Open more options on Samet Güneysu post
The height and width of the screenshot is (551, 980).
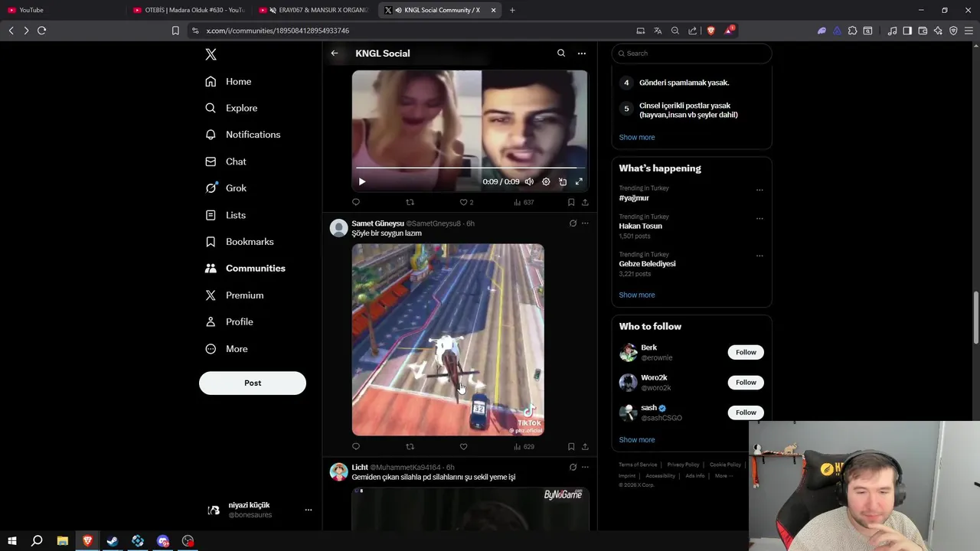pyautogui.click(x=585, y=223)
